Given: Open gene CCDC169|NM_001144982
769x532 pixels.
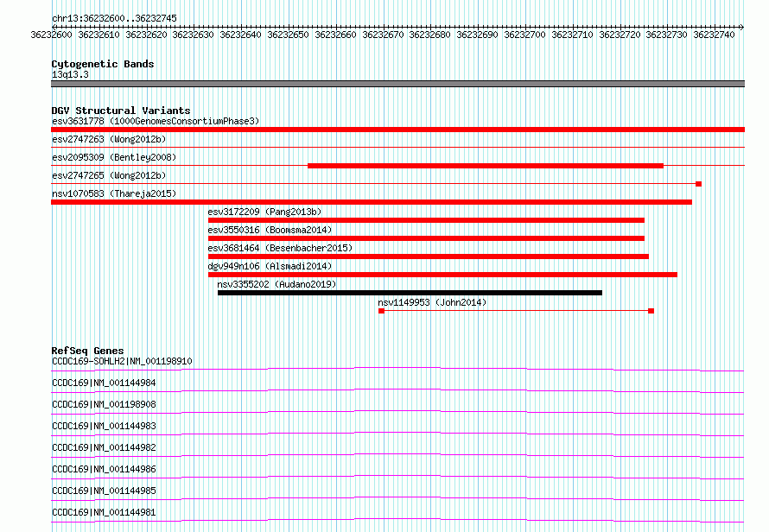Looking at the screenshot, I should click(104, 447).
